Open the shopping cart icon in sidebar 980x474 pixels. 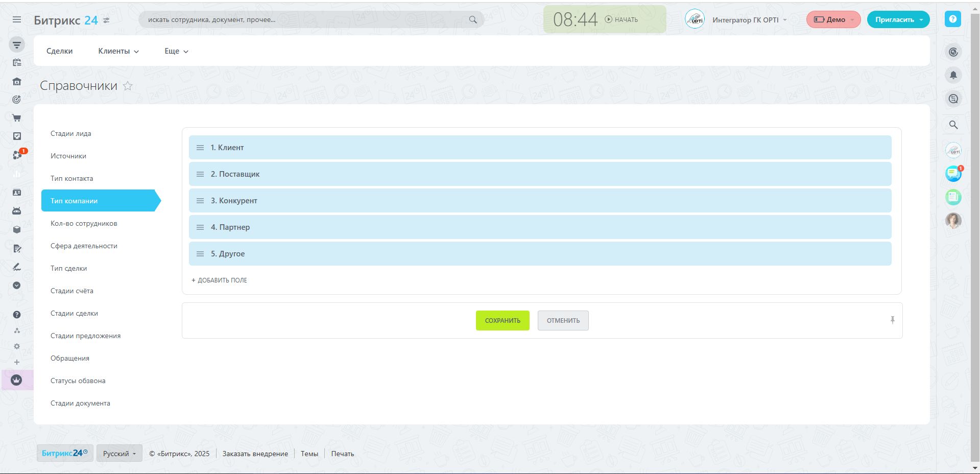[x=17, y=118]
